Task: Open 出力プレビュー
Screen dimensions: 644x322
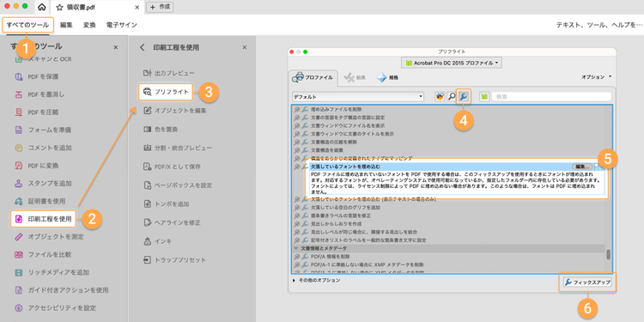Action: [x=169, y=73]
